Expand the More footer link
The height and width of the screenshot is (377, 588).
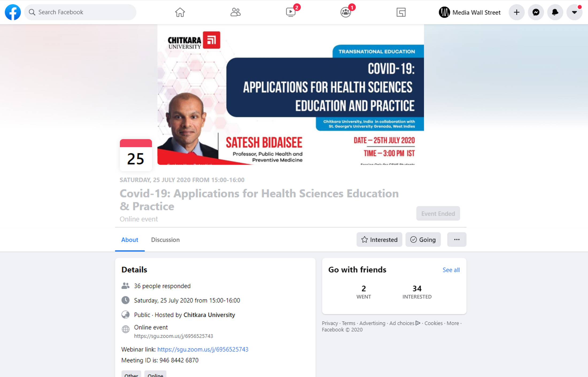tap(452, 323)
